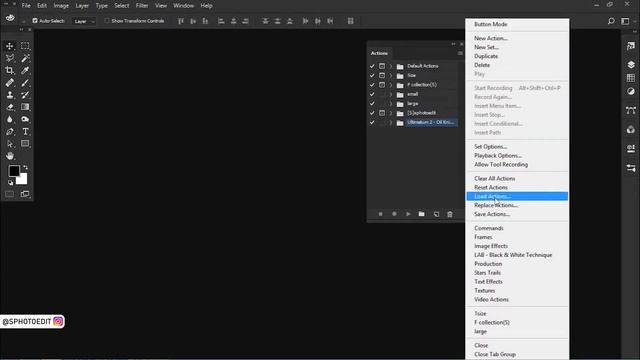Select the Eyedropper tool
The image size is (640, 360).
pos(25,70)
